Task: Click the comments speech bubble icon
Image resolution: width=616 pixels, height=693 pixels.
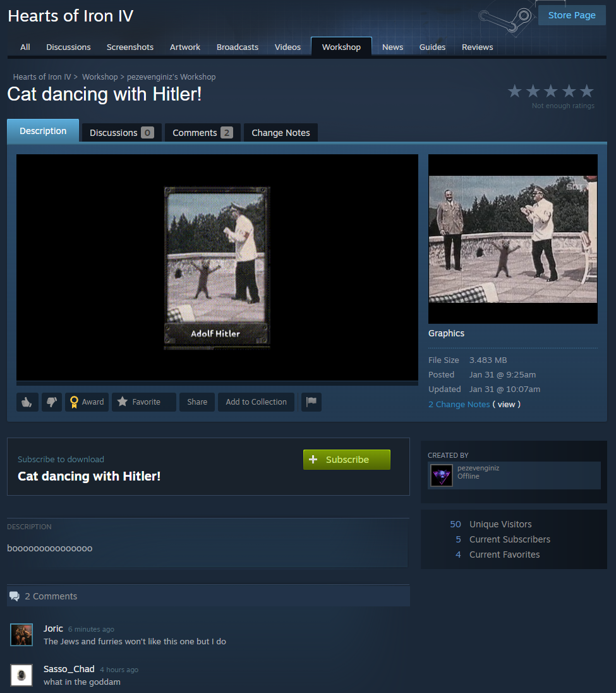Action: point(15,596)
